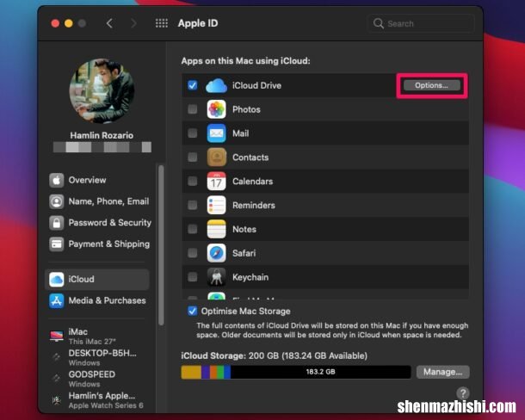Click the Media & Purchases App Store icon
The height and width of the screenshot is (420, 525).
point(57,300)
